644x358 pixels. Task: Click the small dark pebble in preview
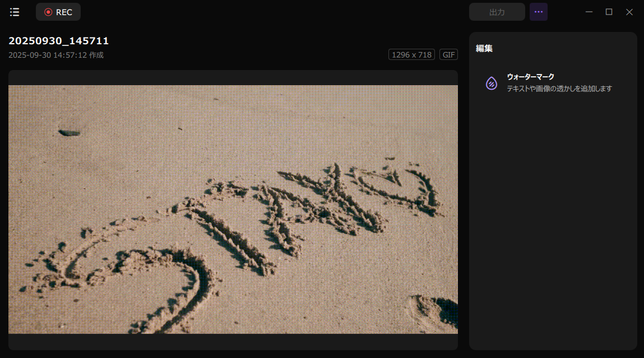click(x=70, y=133)
